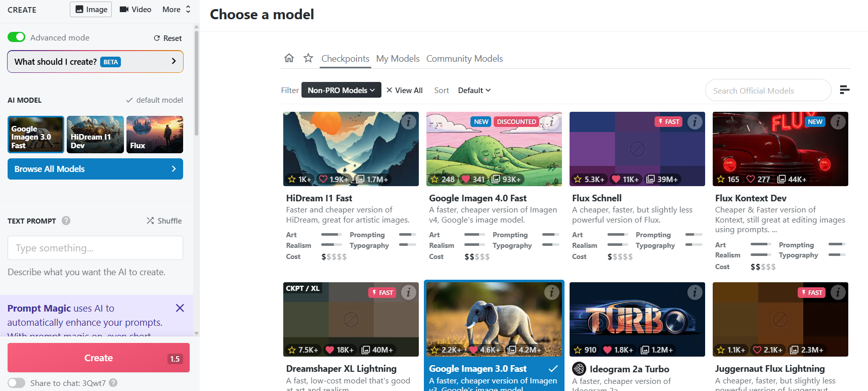Like Juggernaut Flux Lightning heart icon
The image size is (868, 391).
757,350
